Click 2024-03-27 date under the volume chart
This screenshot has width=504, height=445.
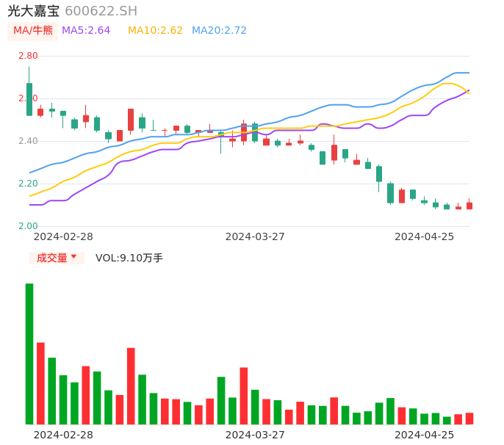[x=254, y=435]
